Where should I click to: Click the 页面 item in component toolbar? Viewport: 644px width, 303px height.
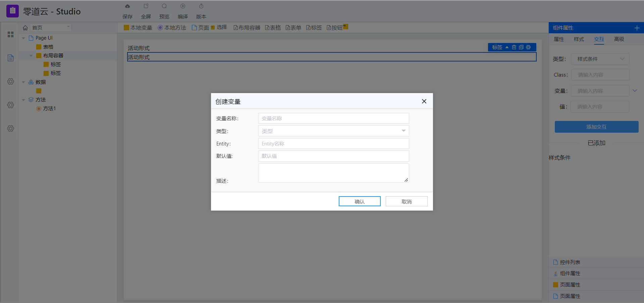tap(200, 28)
